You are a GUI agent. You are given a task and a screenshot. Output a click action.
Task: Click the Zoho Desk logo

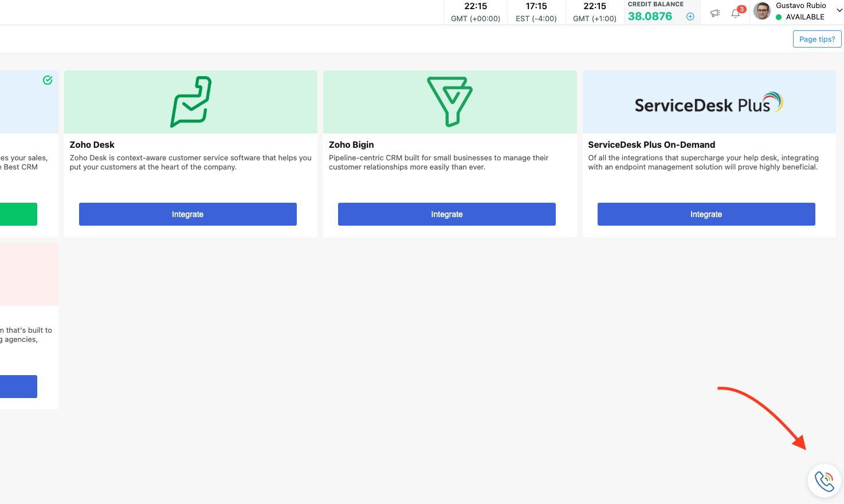(191, 102)
